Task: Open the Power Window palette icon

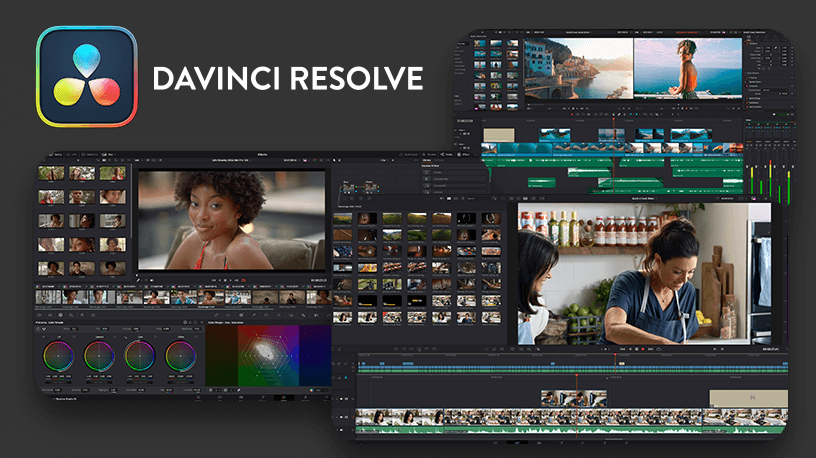Action: click(266, 315)
